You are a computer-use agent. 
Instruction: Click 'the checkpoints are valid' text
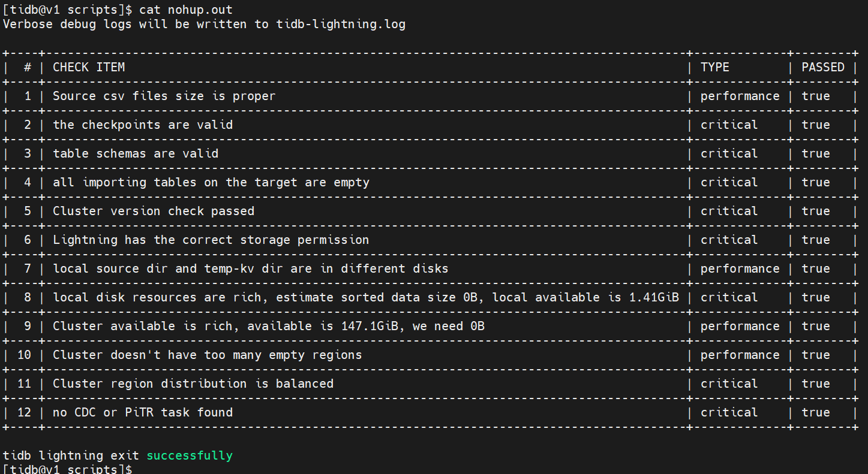[143, 125]
